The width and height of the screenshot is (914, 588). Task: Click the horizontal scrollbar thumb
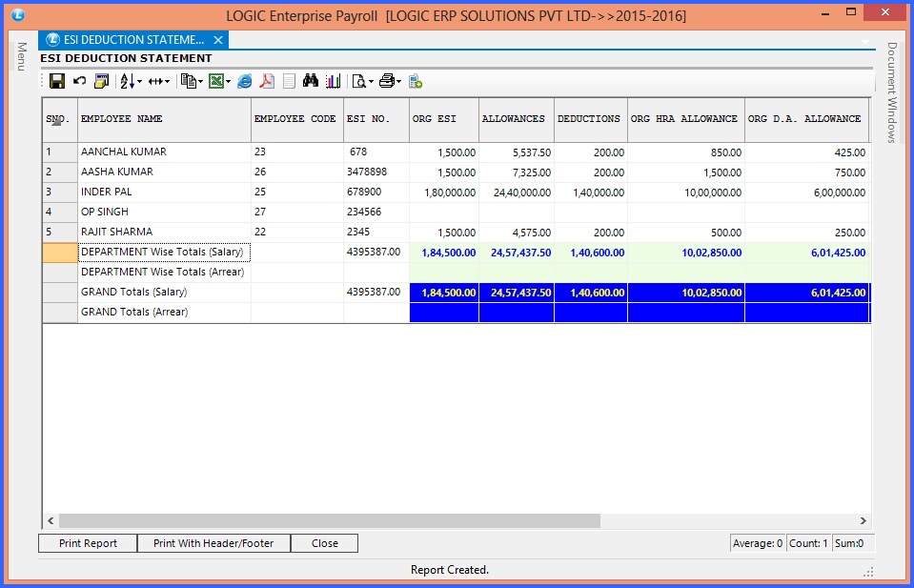330,520
